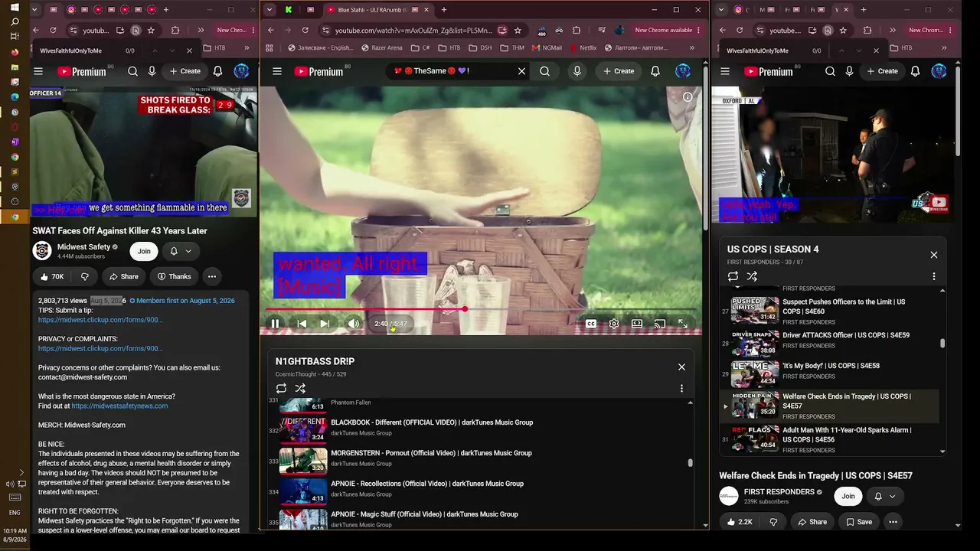Toggle loop for US COPS playlist

pyautogui.click(x=733, y=276)
